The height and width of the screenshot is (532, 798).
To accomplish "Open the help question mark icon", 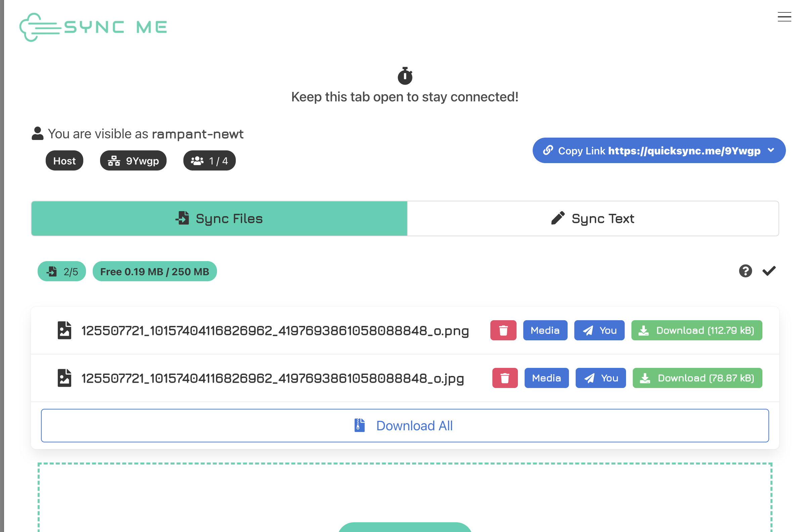I will [x=745, y=271].
